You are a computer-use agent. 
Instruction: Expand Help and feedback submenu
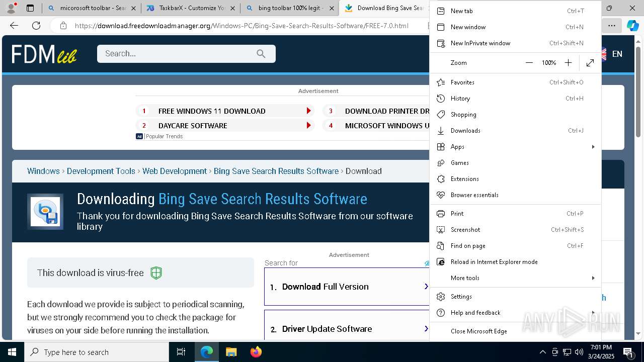pos(515,313)
